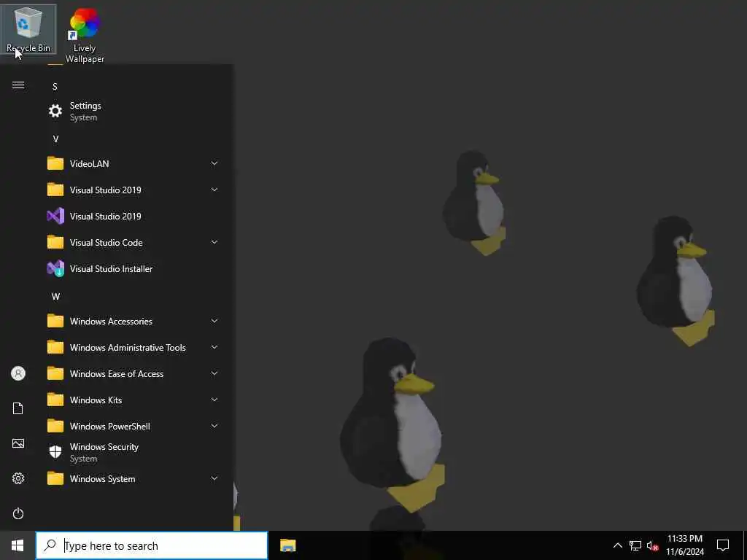Click the Windows PowerShell folder icon
This screenshot has height=560, width=747.
tap(55, 426)
